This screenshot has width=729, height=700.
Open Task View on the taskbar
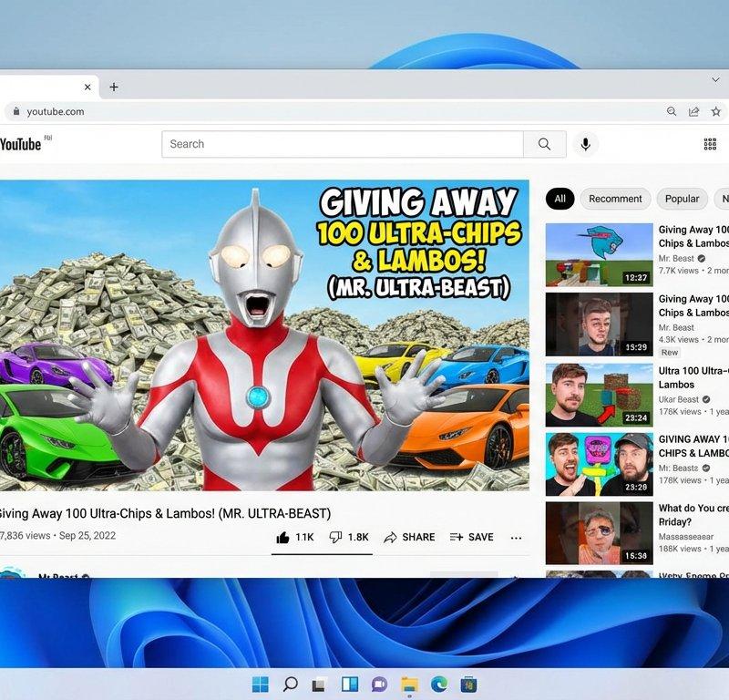[x=320, y=685]
